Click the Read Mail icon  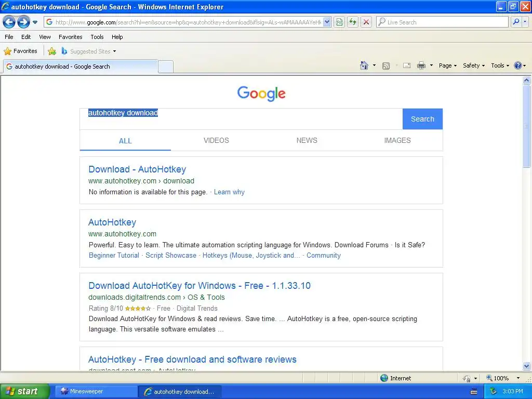click(407, 65)
